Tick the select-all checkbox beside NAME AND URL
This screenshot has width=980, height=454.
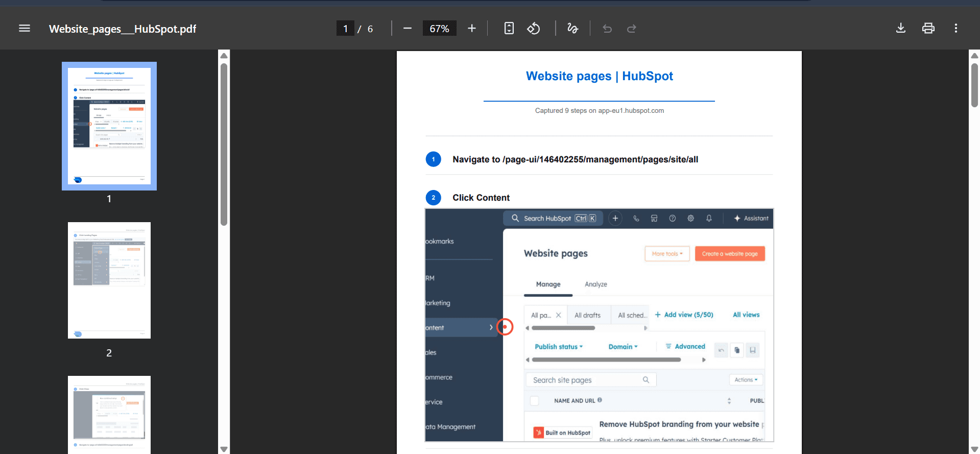534,401
